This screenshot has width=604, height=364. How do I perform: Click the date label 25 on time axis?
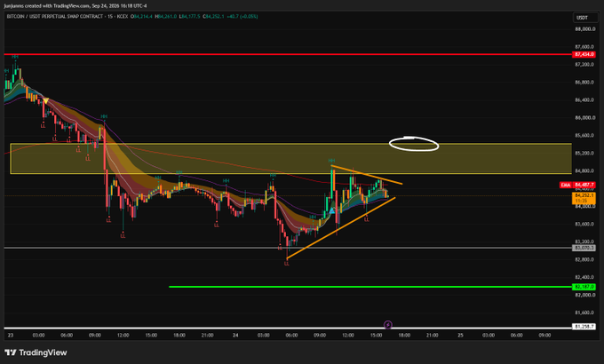tap(460, 335)
